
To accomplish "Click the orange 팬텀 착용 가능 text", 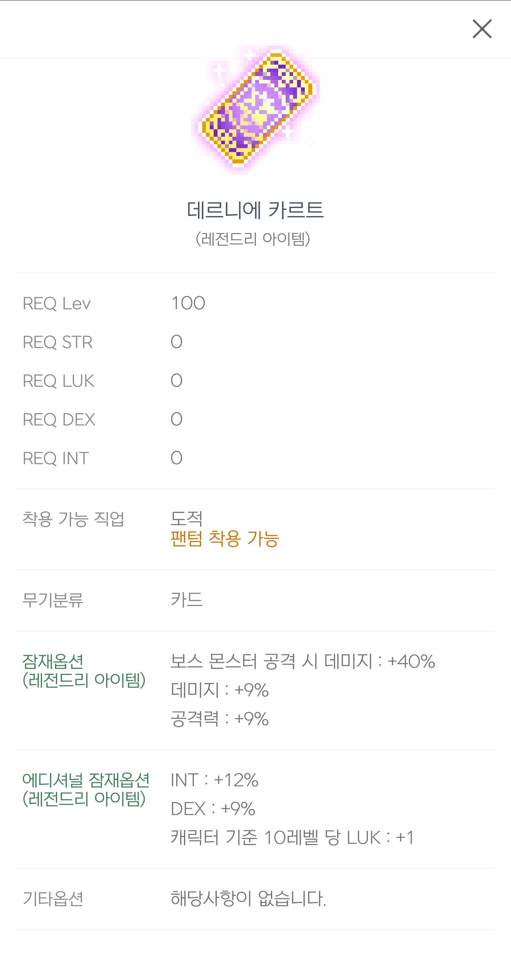I will tap(225, 539).
